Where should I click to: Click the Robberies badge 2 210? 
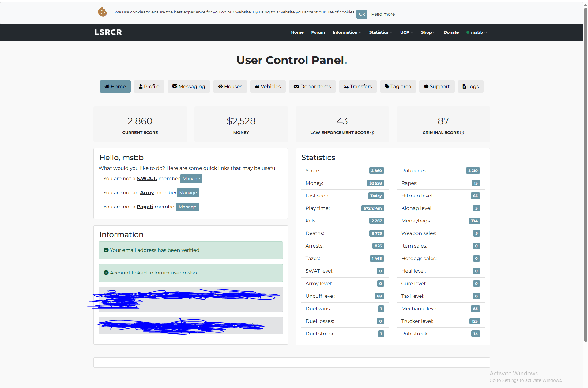point(473,171)
